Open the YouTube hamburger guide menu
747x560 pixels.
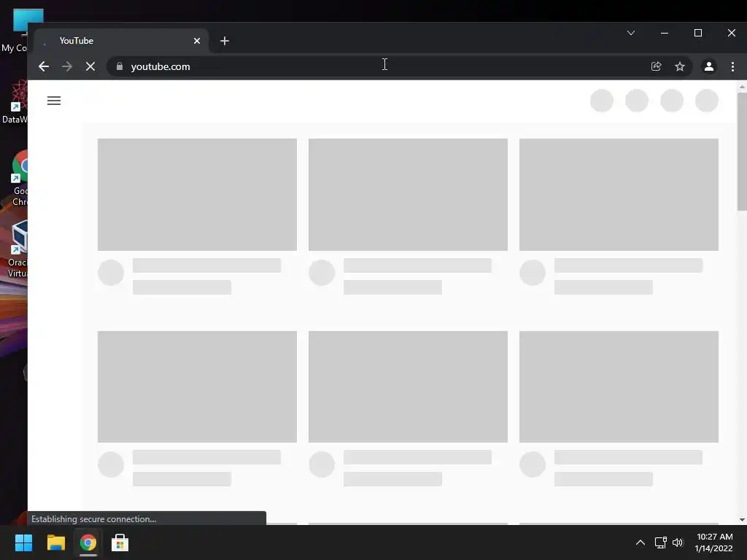tap(54, 101)
